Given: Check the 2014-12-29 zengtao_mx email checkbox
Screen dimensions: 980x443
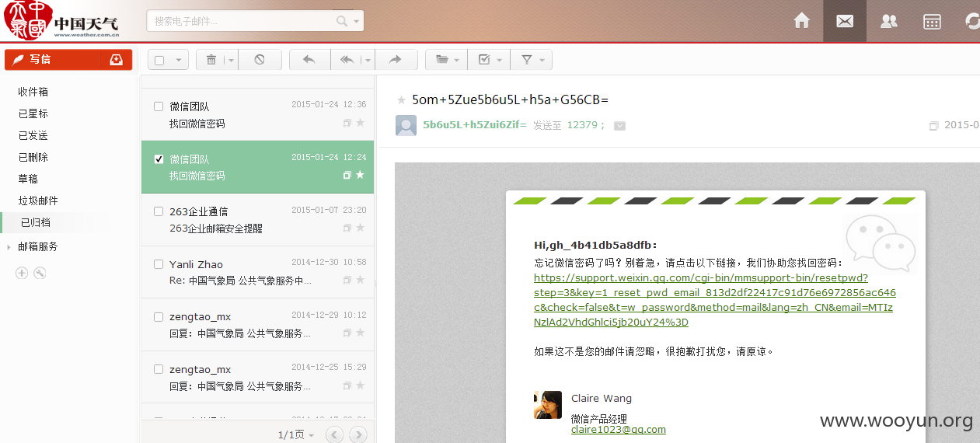Looking at the screenshot, I should coord(159,316).
